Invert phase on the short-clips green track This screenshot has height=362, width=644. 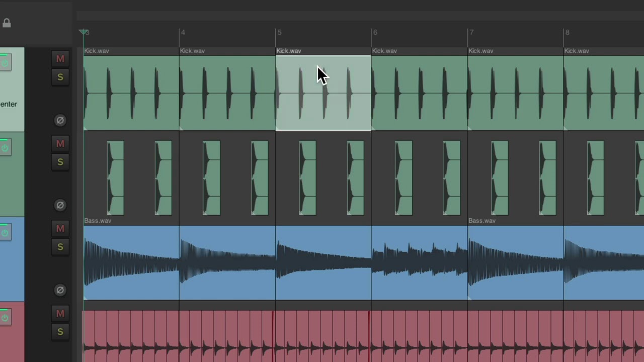pos(60,205)
